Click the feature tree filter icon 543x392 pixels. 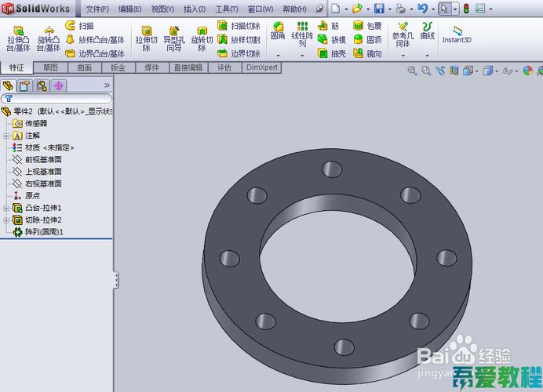[x=9, y=99]
